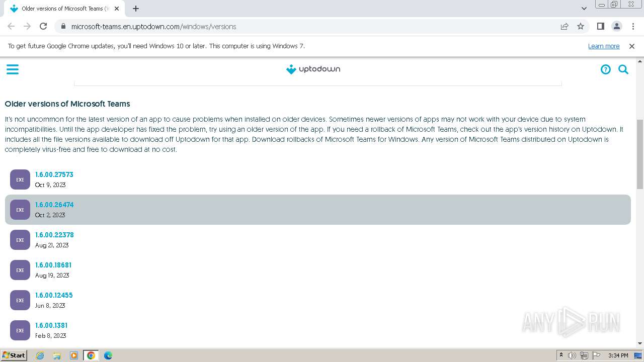Click the Oct 9, 2023 date text
644x362 pixels.
pyautogui.click(x=50, y=185)
